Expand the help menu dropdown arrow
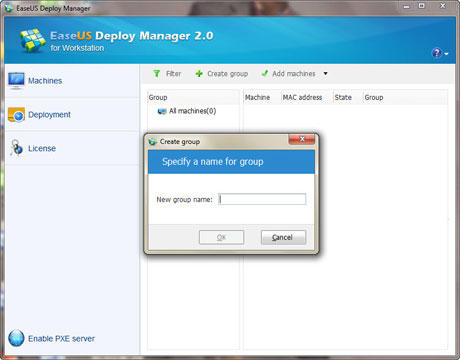460x360 pixels. pyautogui.click(x=446, y=53)
